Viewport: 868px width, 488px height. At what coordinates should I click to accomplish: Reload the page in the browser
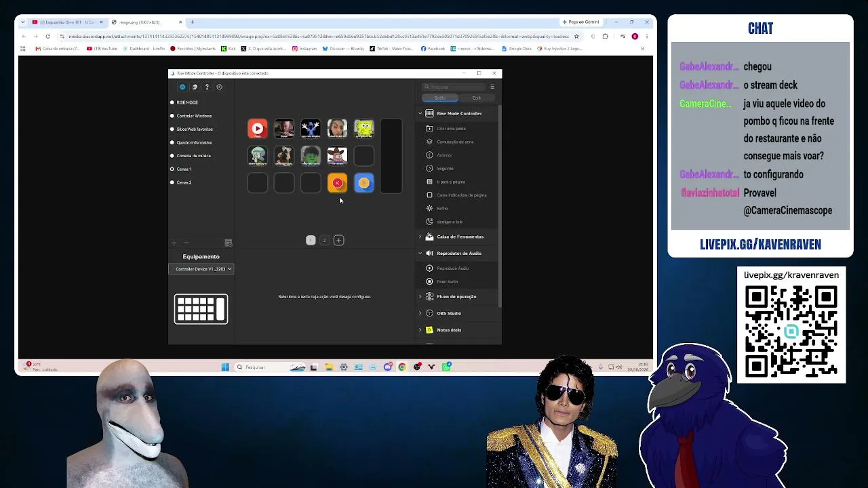click(47, 36)
